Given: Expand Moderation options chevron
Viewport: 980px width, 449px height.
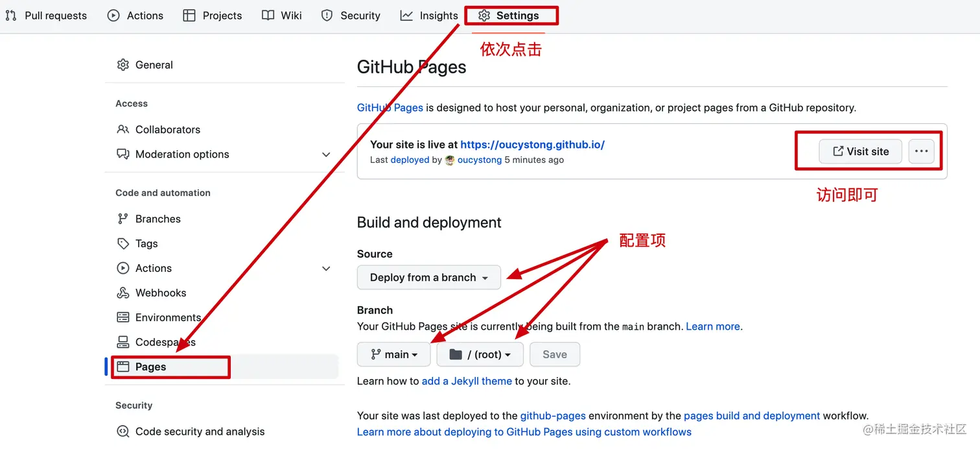Looking at the screenshot, I should [326, 154].
